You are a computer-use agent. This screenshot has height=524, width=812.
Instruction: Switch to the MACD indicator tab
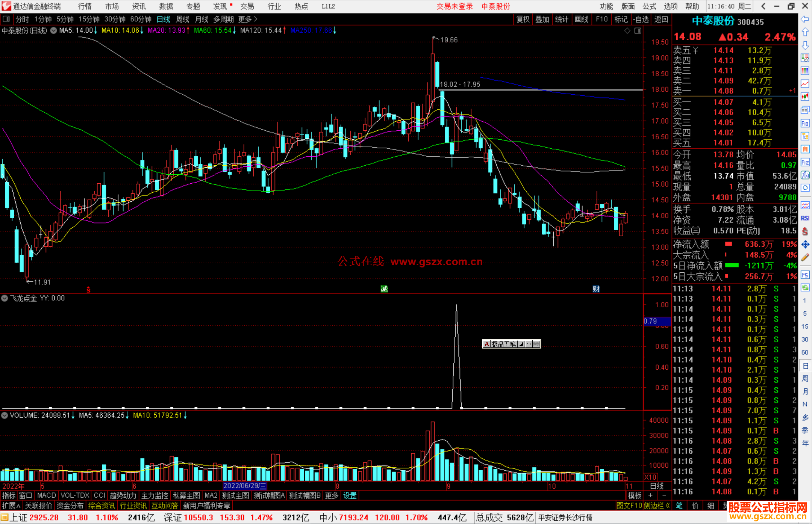(x=47, y=496)
